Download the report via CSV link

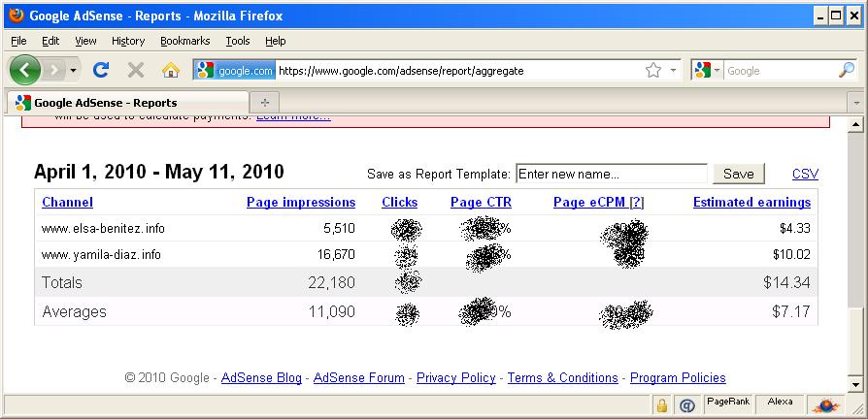point(805,175)
